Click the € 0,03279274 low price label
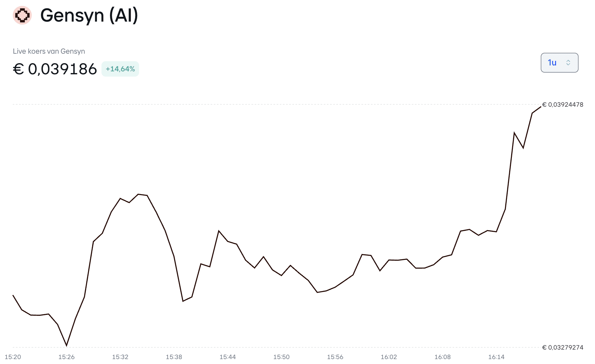The image size is (595, 364). pos(563,347)
